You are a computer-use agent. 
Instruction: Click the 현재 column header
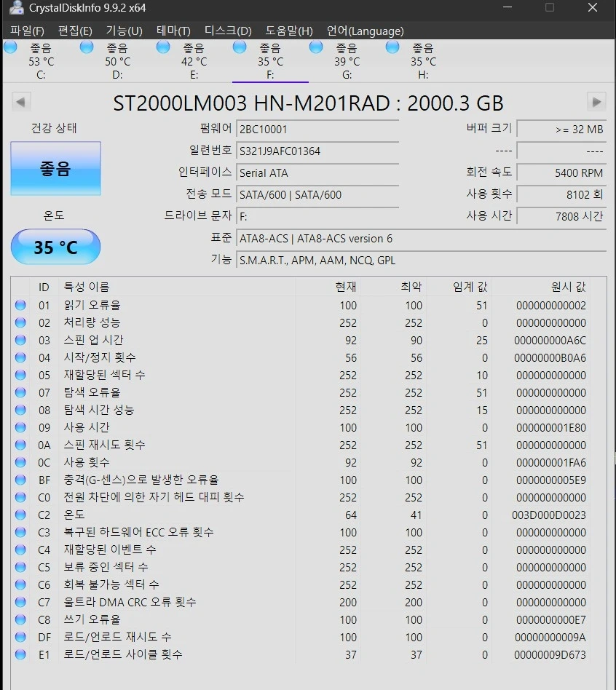click(x=328, y=287)
